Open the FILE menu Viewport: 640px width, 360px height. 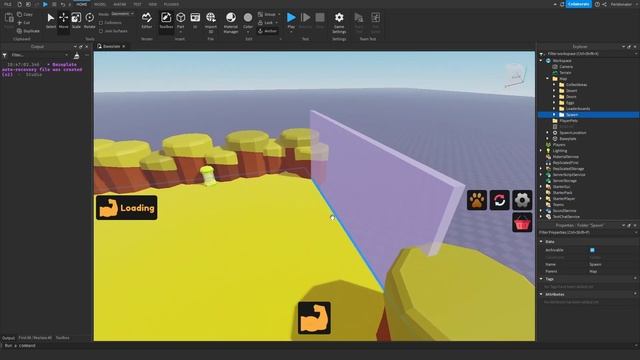pos(8,4)
